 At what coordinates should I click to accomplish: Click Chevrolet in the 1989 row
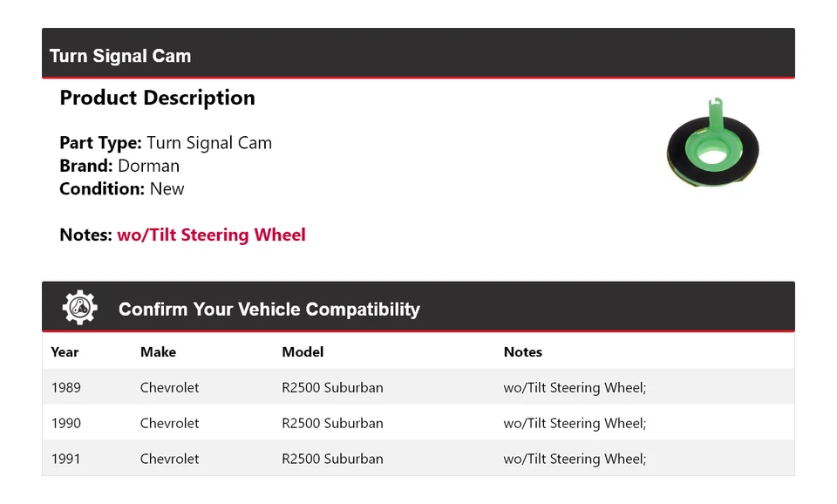(169, 387)
